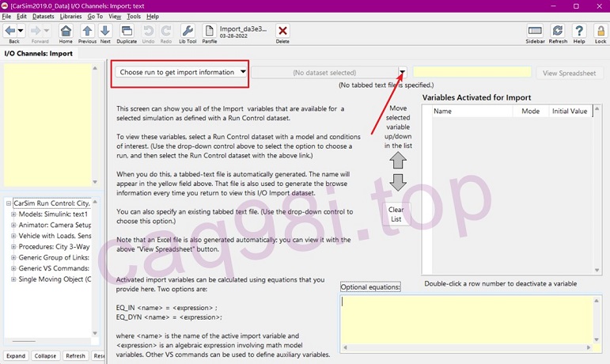Screen dimensions: 610x364
Task: Collapse the CarSim Run Control tree node
Action: point(8,203)
